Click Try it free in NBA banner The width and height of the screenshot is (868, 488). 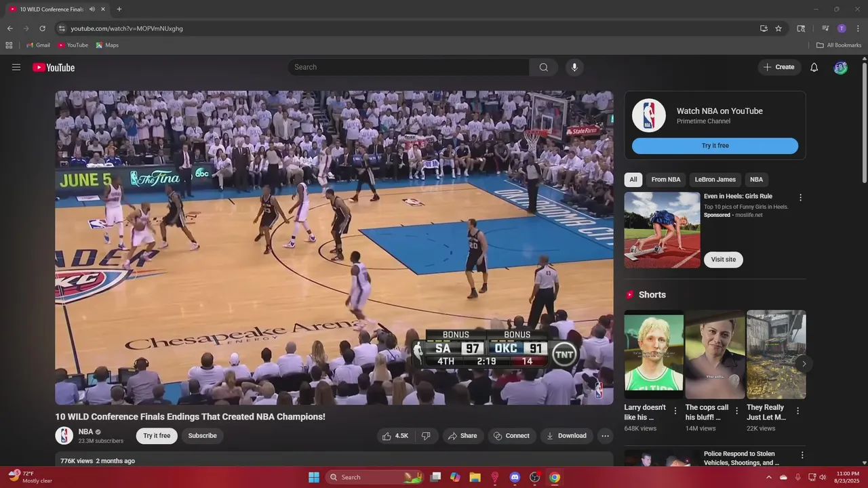point(715,146)
